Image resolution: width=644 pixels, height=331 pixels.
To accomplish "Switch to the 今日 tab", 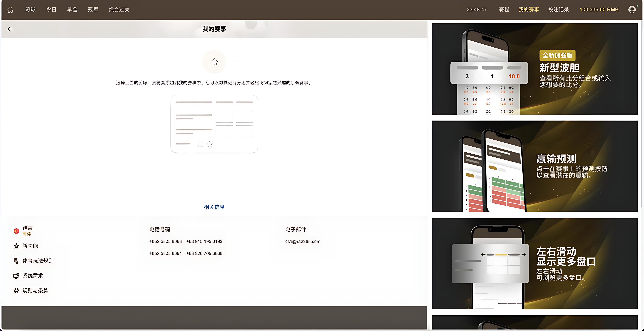I will click(51, 10).
